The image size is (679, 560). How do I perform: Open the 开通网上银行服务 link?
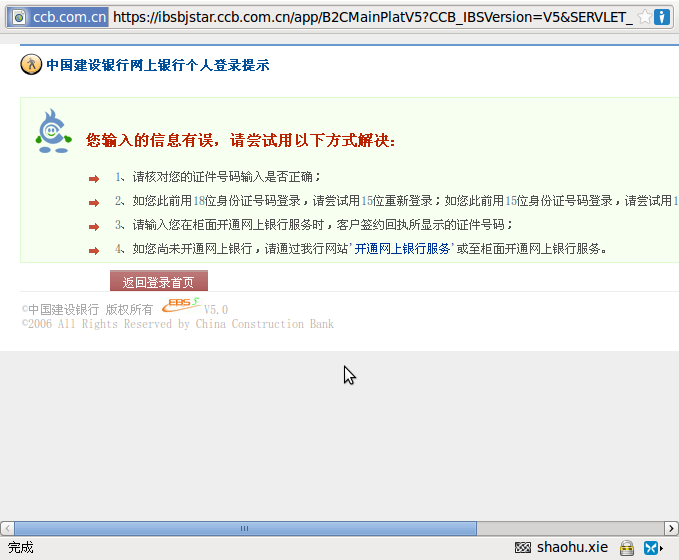click(402, 249)
